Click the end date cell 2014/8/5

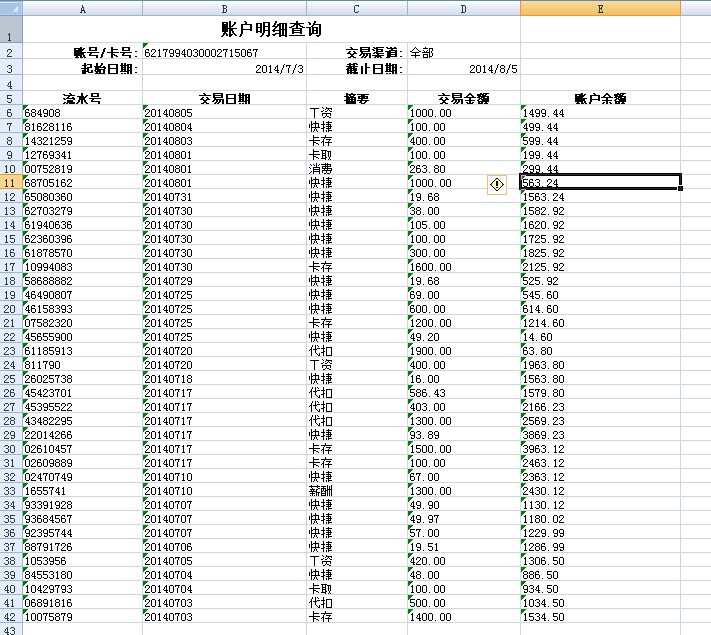[464, 69]
